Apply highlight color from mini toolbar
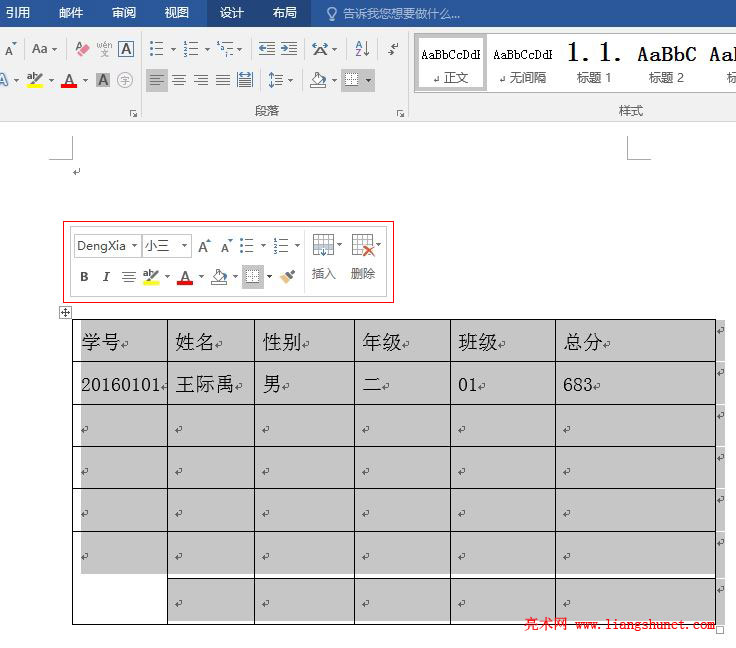The width and height of the screenshot is (736, 648). [151, 277]
